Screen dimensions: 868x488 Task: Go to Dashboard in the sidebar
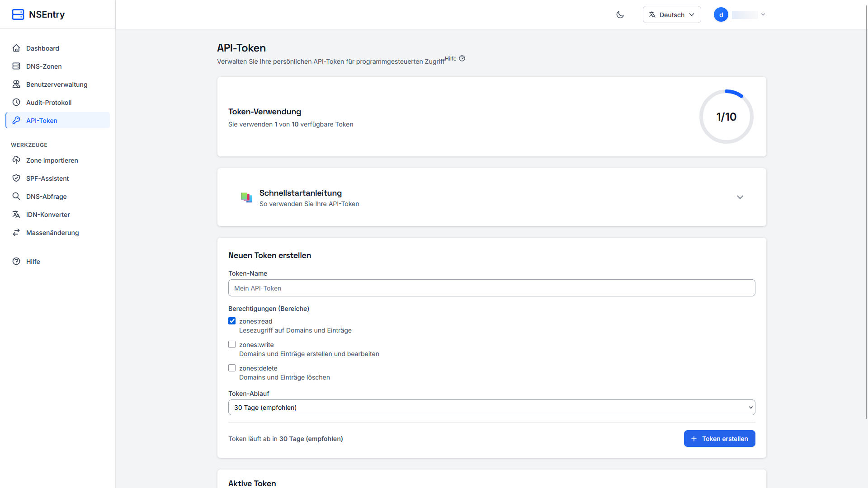click(58, 48)
